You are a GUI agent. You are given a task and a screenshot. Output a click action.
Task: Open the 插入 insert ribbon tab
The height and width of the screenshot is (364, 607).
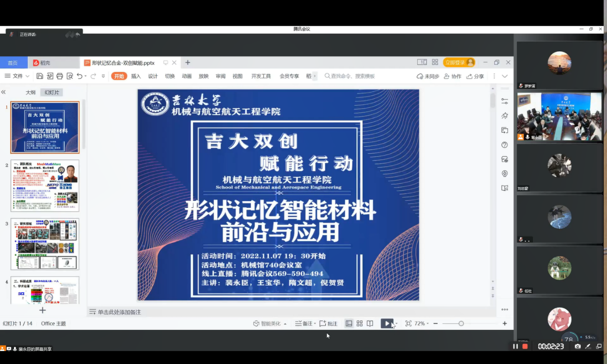tap(136, 76)
